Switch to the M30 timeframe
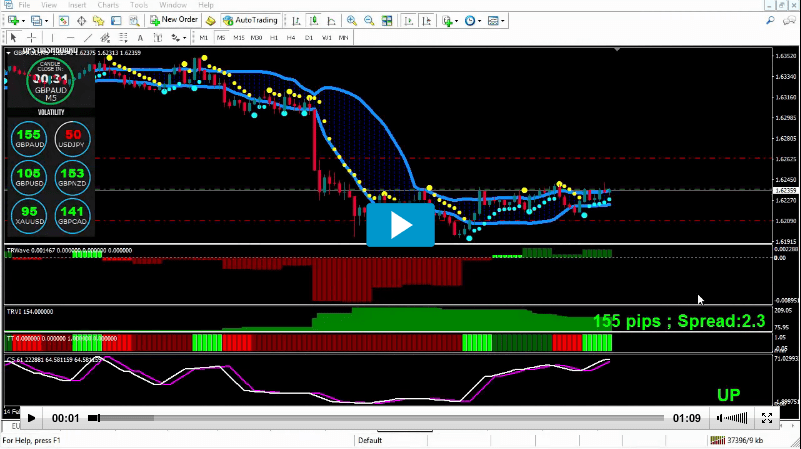The width and height of the screenshot is (801, 449). [256, 38]
